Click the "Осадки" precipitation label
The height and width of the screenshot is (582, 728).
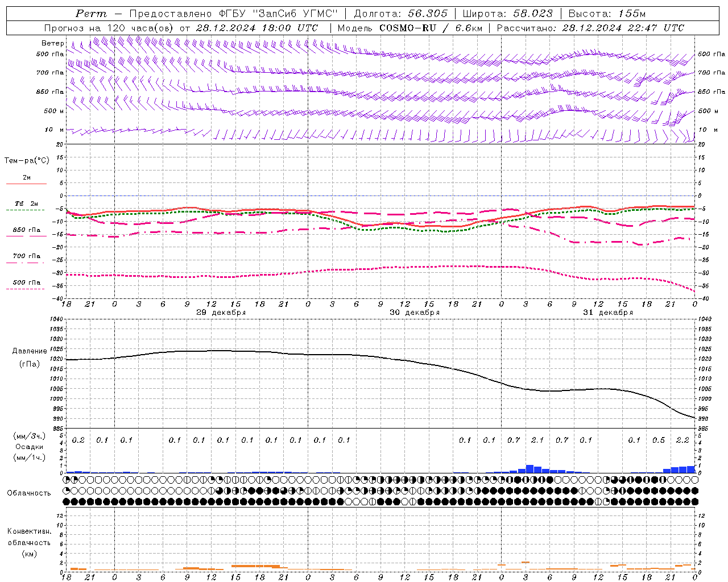[30, 447]
